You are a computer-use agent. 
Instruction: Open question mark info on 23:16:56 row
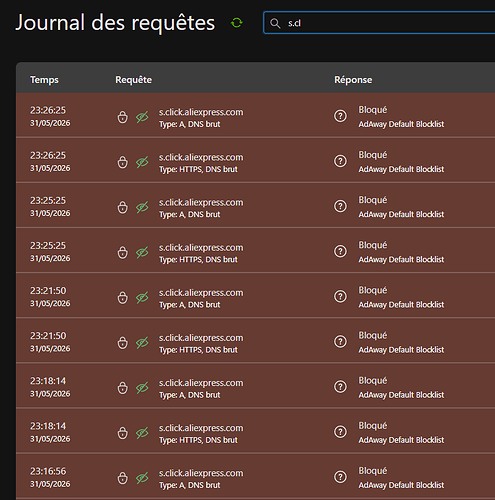[x=340, y=477]
